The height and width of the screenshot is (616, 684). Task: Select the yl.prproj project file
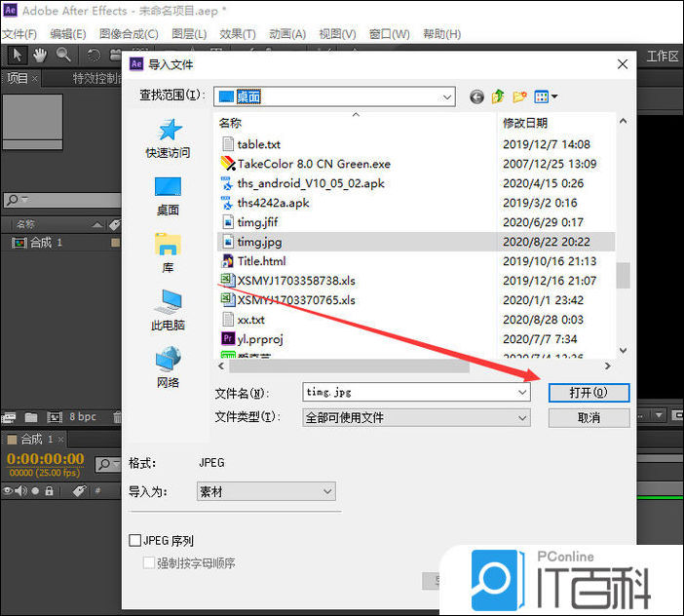point(252,339)
